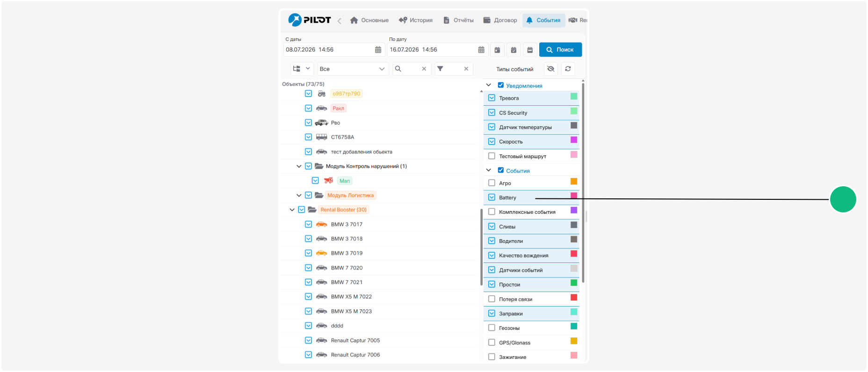Uncheck the Battery event checkbox

click(x=492, y=197)
